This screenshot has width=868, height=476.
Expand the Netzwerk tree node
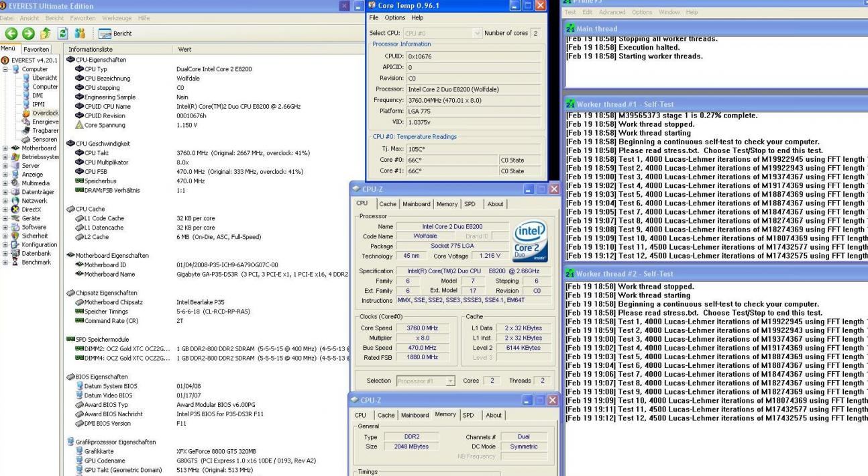coord(6,200)
